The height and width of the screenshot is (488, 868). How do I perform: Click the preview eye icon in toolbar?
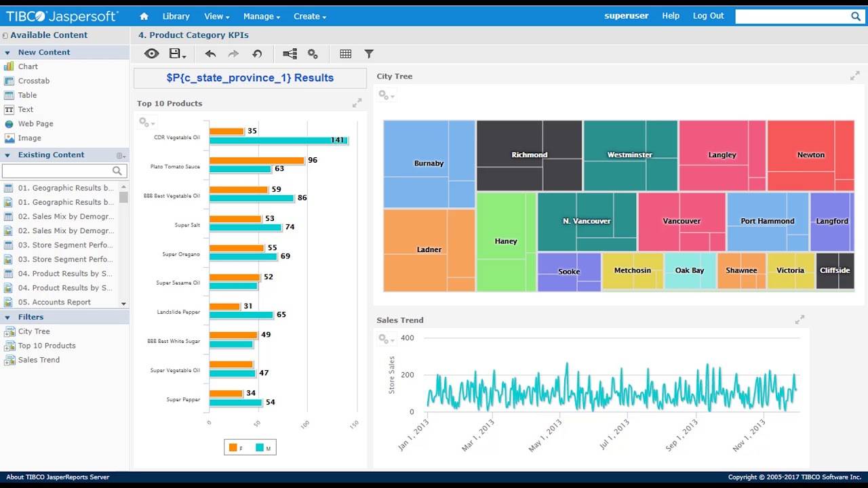tap(151, 54)
